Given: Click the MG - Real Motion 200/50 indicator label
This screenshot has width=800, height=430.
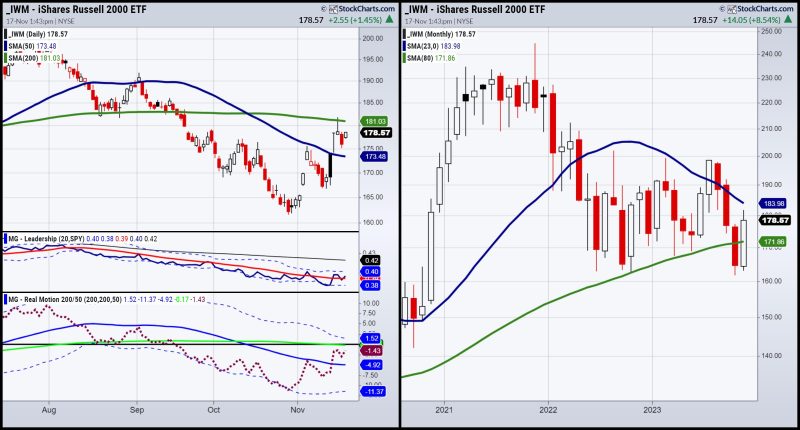Looking at the screenshot, I should click(x=65, y=299).
